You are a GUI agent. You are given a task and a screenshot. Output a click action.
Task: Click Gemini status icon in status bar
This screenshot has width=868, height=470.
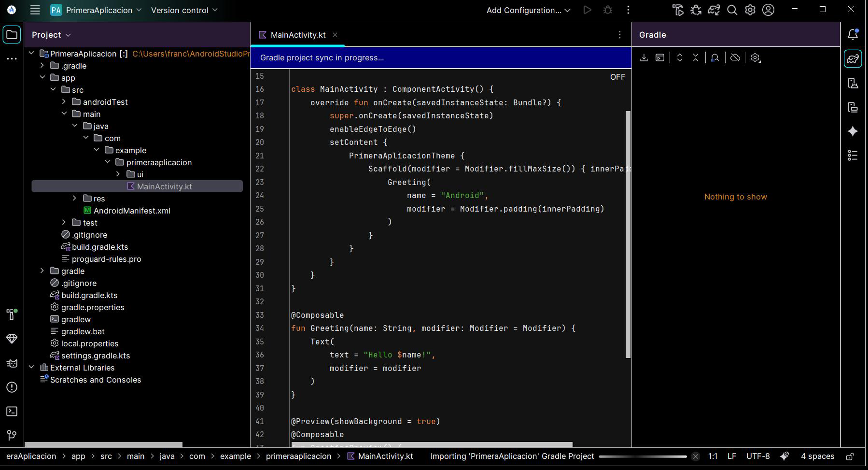[x=784, y=456]
